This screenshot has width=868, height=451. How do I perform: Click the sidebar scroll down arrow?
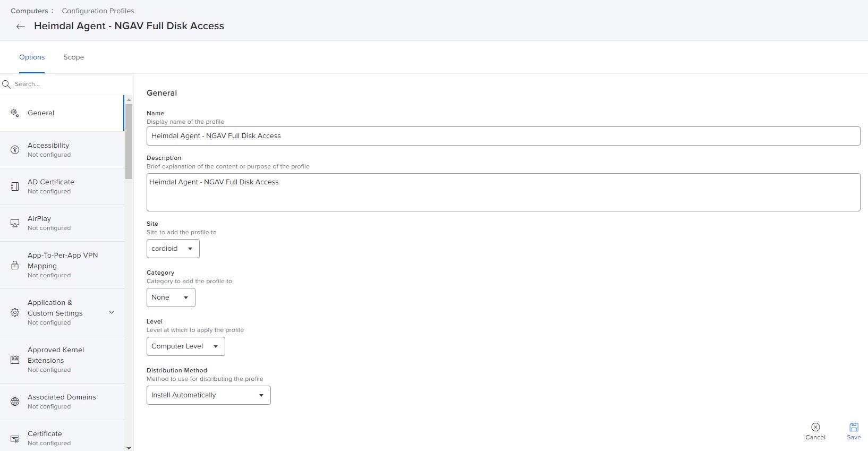pos(129,448)
